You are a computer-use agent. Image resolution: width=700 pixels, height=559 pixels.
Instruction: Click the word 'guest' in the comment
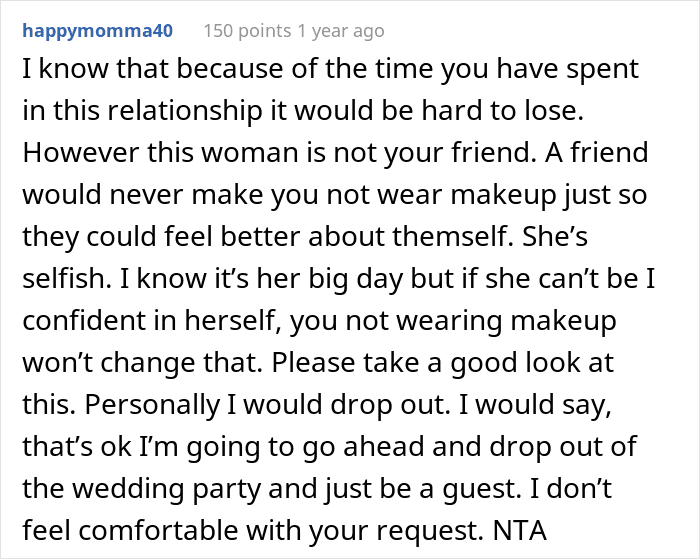479,489
